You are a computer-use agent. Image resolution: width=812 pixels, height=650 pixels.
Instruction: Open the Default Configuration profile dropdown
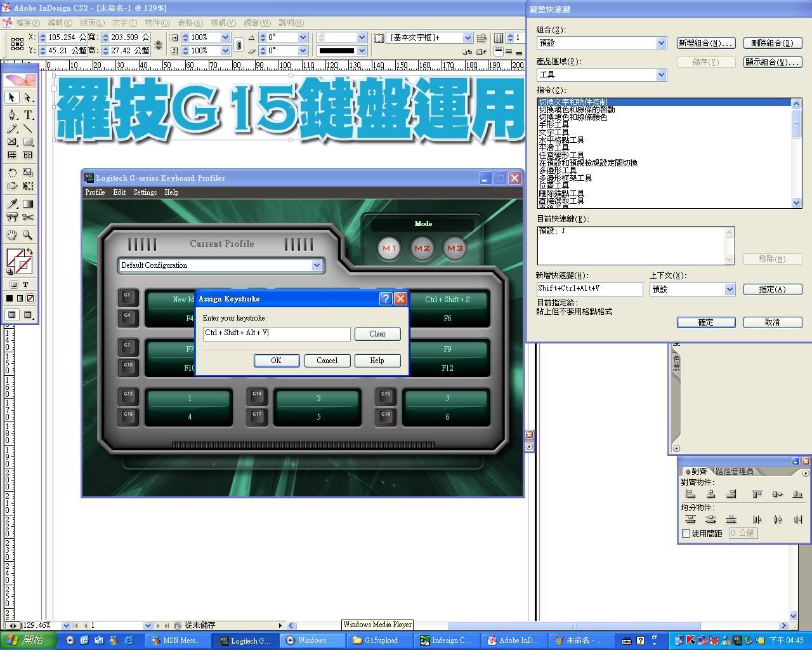(x=317, y=265)
